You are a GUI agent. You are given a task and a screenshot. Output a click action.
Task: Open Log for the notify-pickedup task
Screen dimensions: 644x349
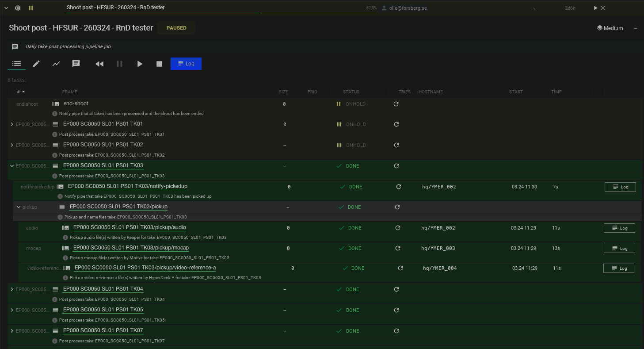click(x=620, y=187)
